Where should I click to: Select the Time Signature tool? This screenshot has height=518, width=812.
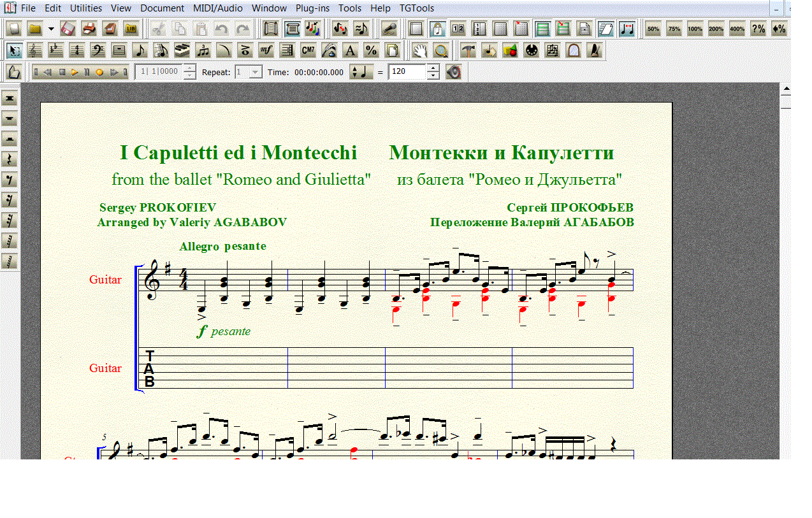click(x=77, y=50)
